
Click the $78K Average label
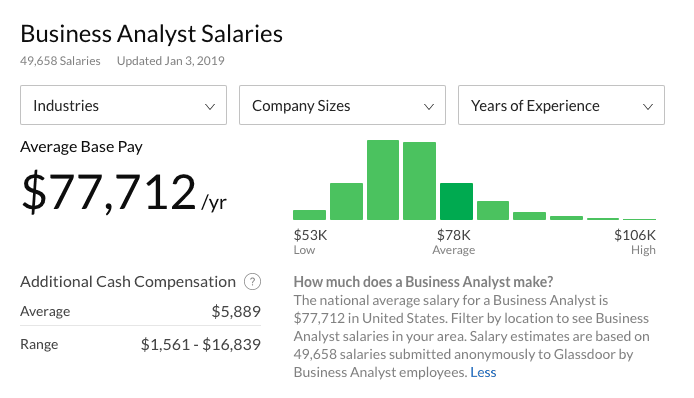point(454,242)
